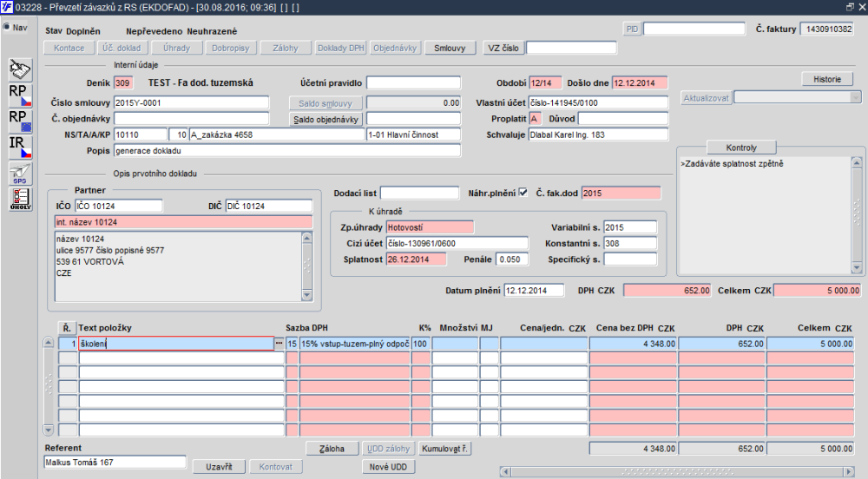Focus the Účetní pravidlo input field
868x479 pixels.
click(413, 83)
